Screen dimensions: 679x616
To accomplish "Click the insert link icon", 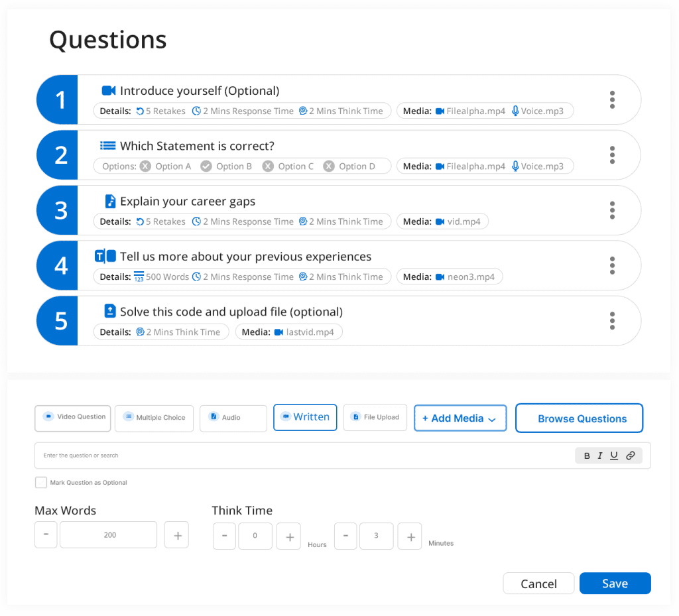I will coord(631,456).
